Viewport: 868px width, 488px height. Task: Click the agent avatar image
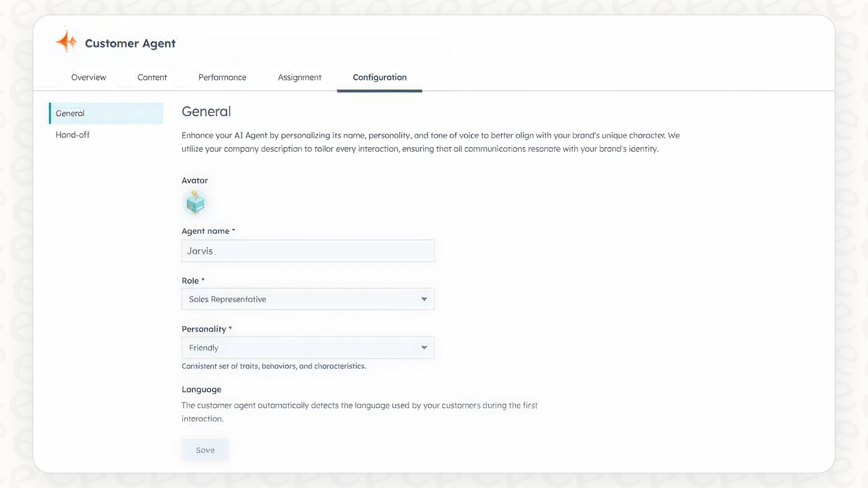point(195,203)
